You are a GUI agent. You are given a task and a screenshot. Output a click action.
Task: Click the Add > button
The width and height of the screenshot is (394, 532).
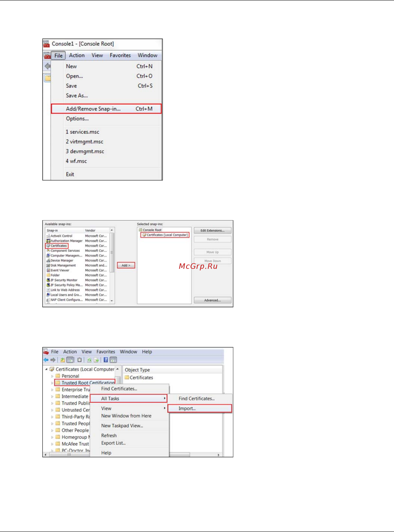tap(126, 265)
